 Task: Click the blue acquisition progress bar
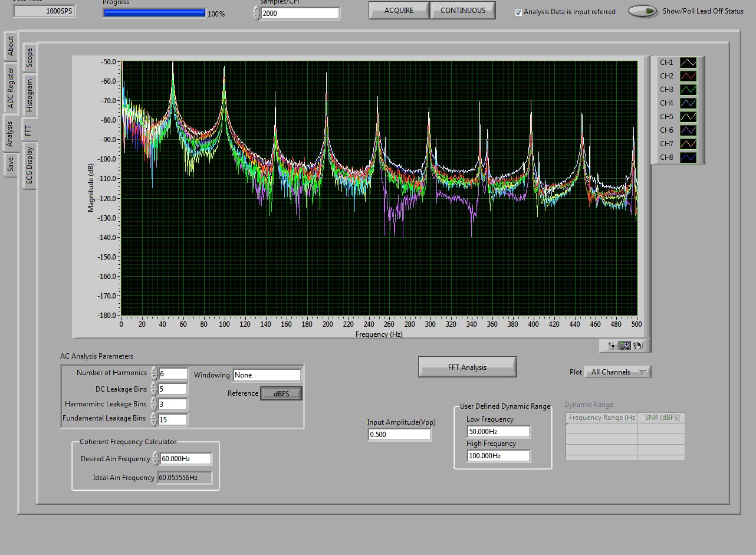(154, 13)
